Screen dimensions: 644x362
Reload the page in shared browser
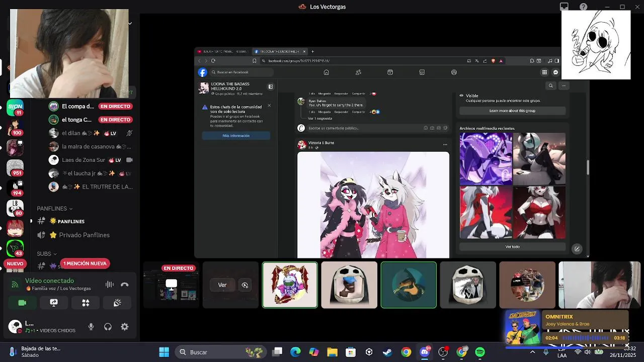213,61
